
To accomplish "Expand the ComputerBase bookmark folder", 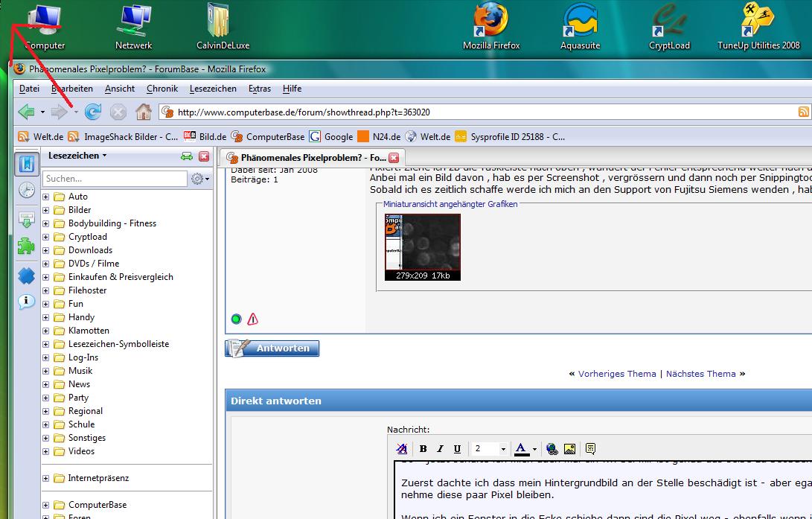I will click(45, 506).
